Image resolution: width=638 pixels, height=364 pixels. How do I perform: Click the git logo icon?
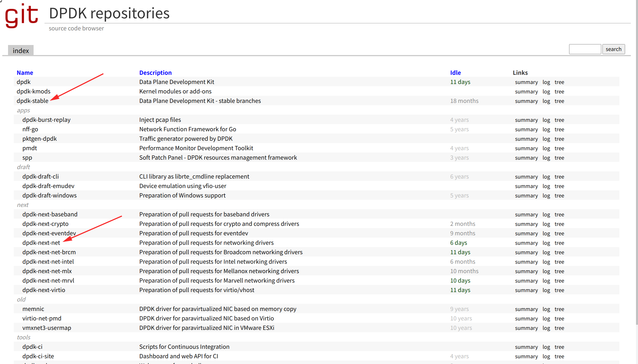22,16
